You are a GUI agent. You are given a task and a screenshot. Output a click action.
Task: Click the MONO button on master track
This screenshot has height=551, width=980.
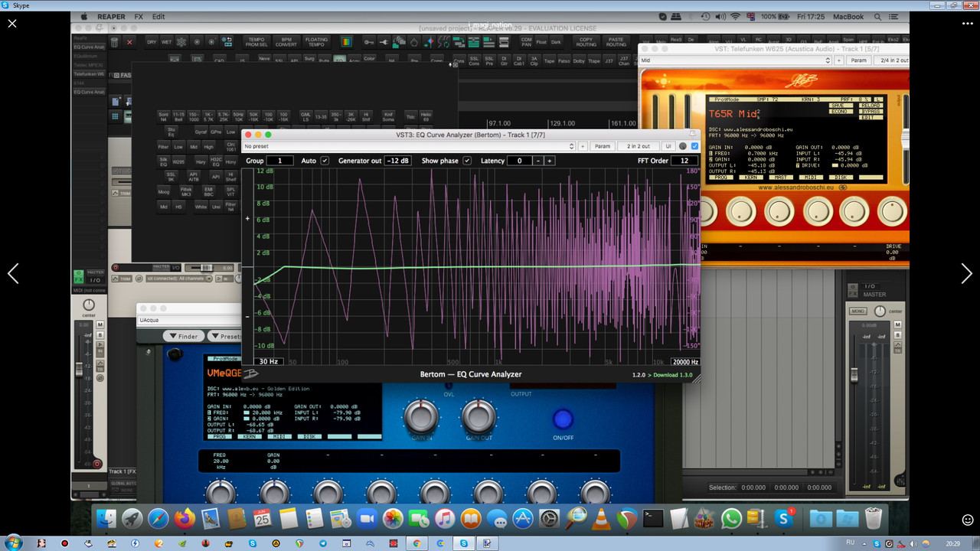(x=857, y=311)
